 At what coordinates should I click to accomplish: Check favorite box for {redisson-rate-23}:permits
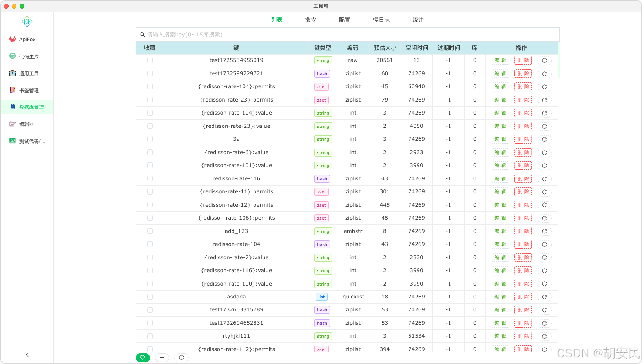[150, 100]
